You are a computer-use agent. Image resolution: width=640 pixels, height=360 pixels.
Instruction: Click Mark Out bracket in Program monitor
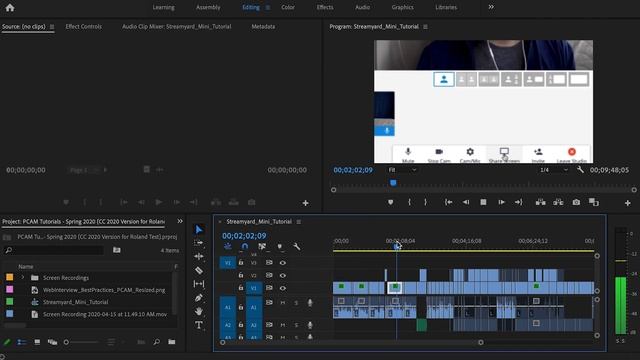[x=425, y=202]
